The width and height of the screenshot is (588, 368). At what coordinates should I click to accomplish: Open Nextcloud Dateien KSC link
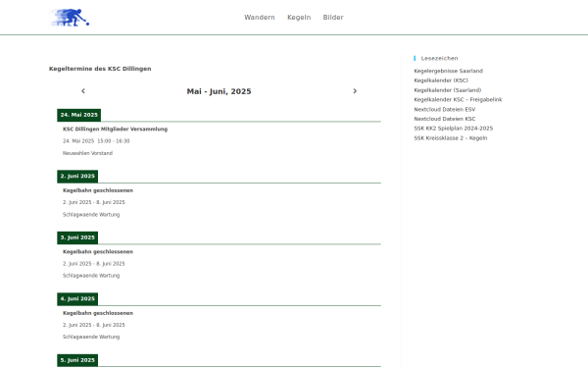pos(444,119)
